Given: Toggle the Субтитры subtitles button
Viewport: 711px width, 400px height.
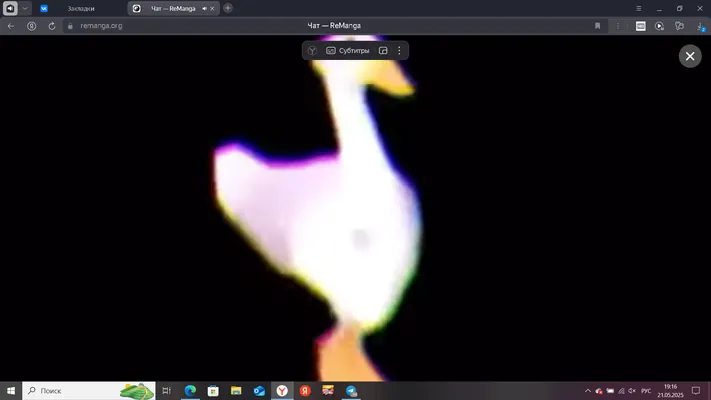Looking at the screenshot, I should pos(348,51).
